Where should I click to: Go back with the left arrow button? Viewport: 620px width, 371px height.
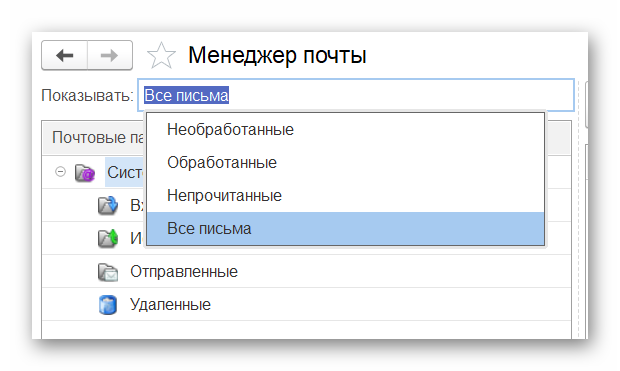click(64, 55)
